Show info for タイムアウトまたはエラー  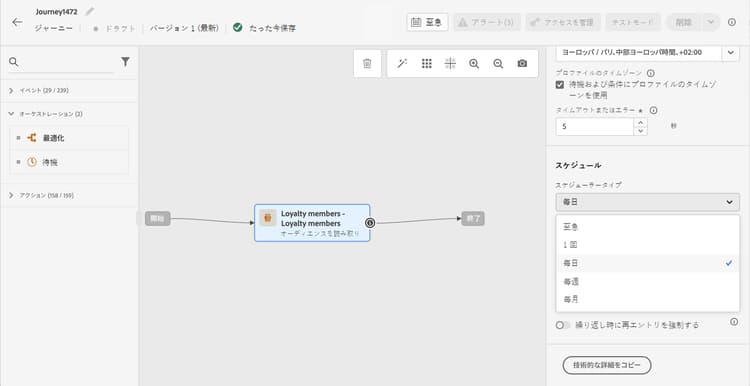tap(653, 110)
